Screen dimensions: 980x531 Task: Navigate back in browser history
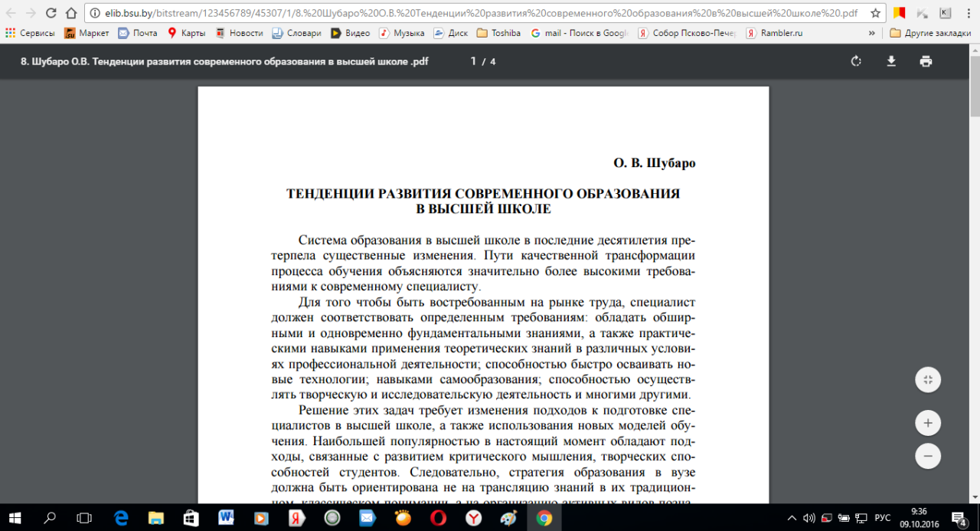click(11, 13)
